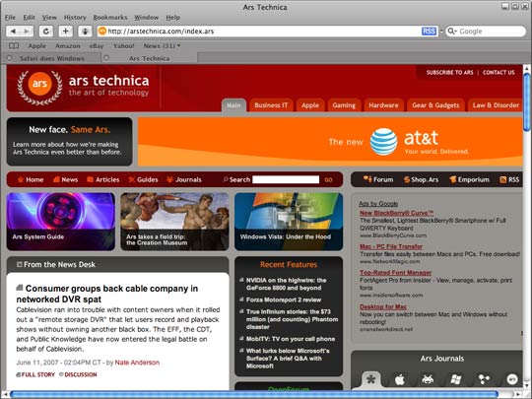
Task: Open the Forza Motorsport 2 review feature
Action: coord(284,299)
